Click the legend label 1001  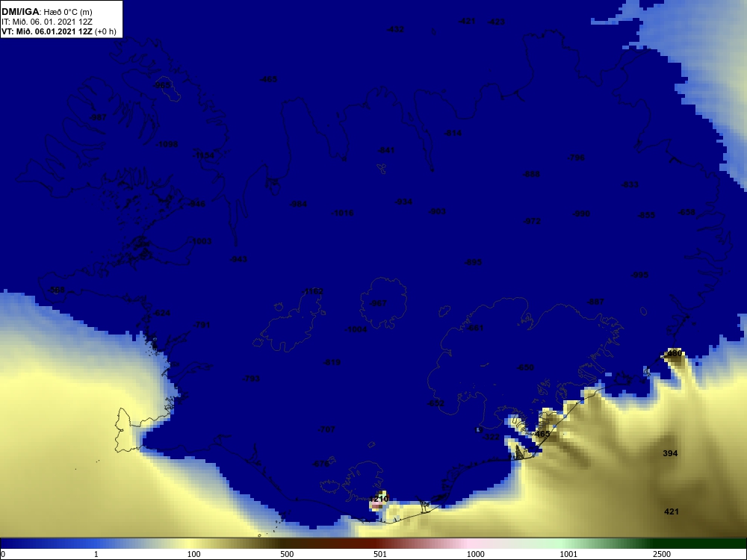(568, 554)
